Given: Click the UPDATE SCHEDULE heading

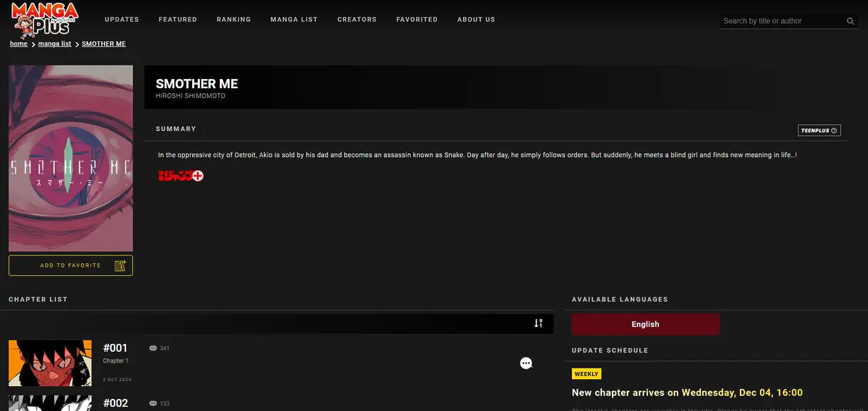Looking at the screenshot, I should click(610, 351).
